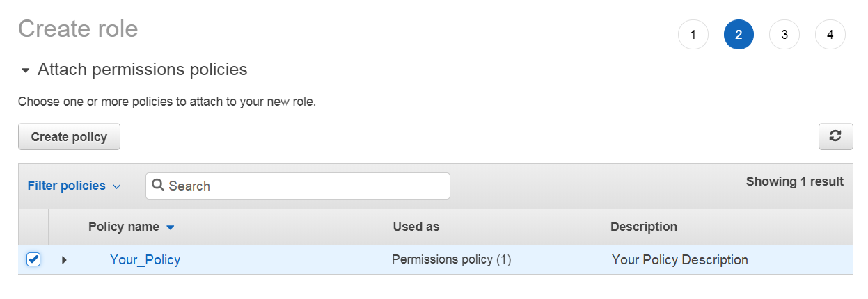This screenshot has height=299, width=868.
Task: Open the Your_Policy link
Action: click(x=145, y=260)
